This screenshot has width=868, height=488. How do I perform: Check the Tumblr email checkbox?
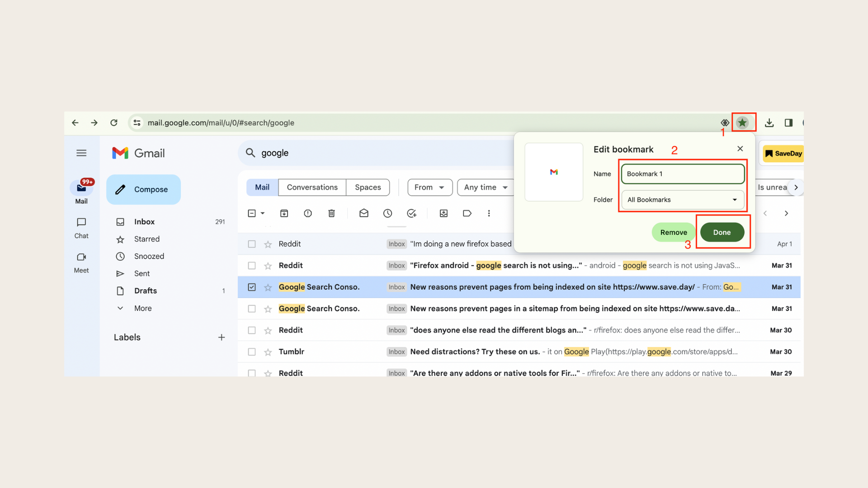click(x=252, y=352)
